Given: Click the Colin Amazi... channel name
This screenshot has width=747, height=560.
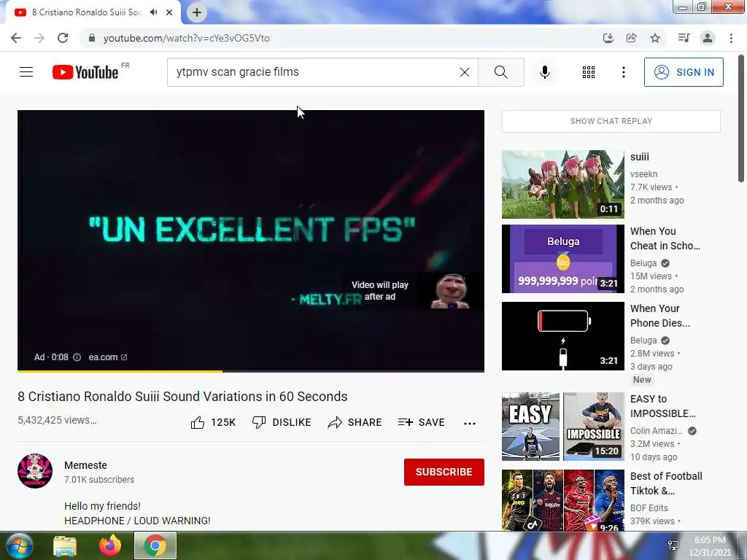Looking at the screenshot, I should pos(656,430).
